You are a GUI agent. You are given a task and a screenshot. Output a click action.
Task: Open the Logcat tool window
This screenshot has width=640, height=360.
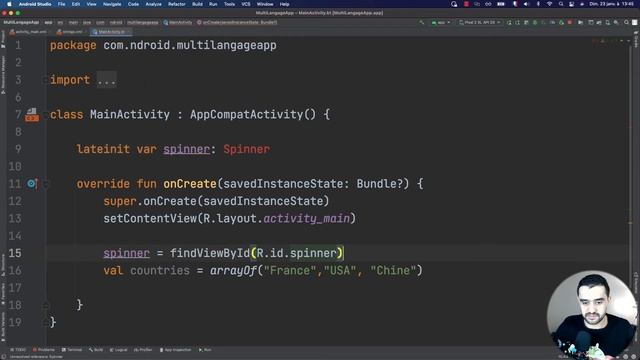point(119,350)
